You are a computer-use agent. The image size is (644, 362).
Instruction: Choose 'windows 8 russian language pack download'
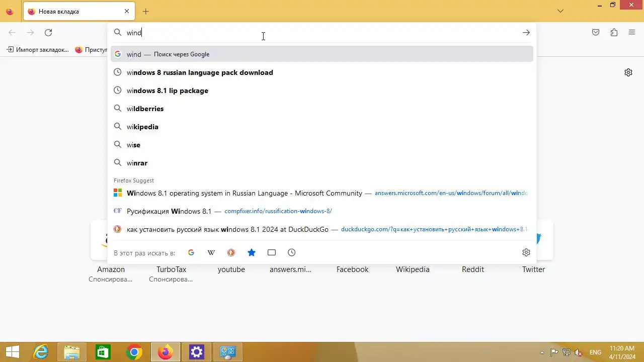coord(322,72)
